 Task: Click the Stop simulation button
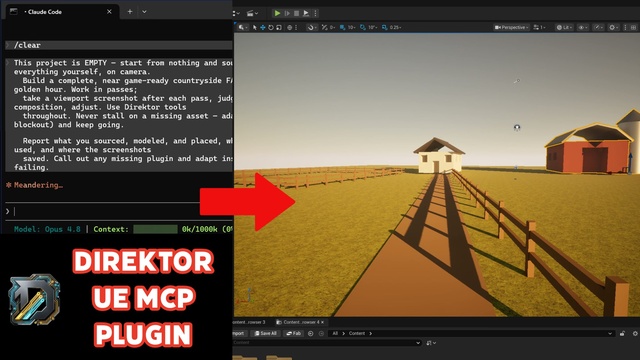click(297, 13)
